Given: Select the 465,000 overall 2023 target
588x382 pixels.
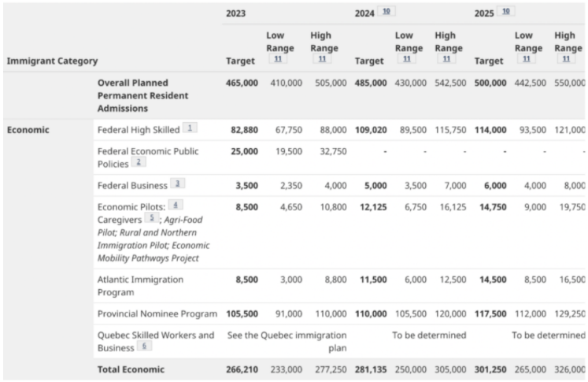Looking at the screenshot, I should click(242, 83).
